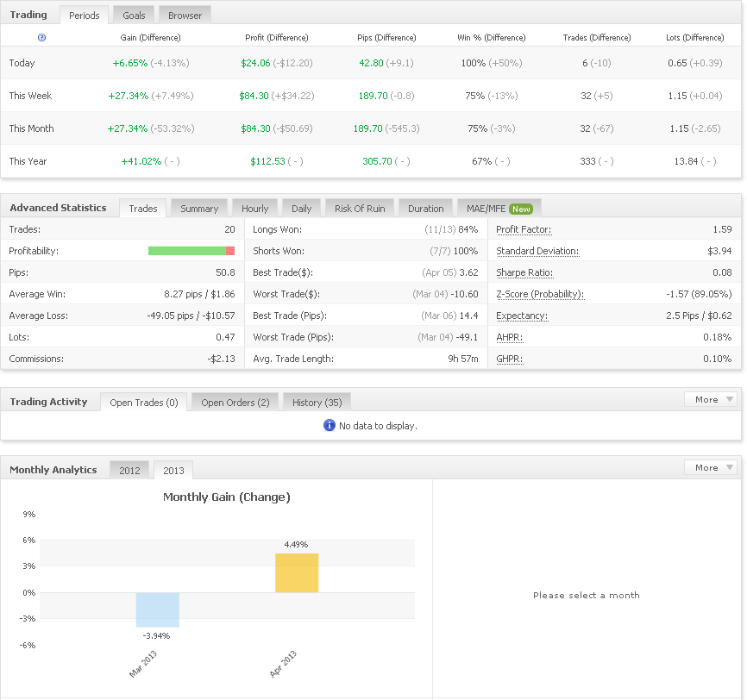
Task: Click the Z-Score (Probability) label
Action: [540, 294]
